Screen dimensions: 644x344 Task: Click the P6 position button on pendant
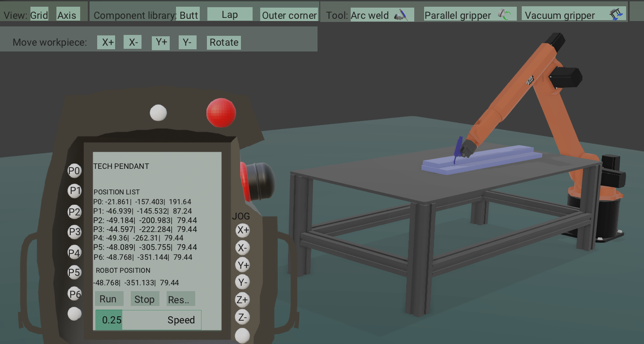point(75,294)
